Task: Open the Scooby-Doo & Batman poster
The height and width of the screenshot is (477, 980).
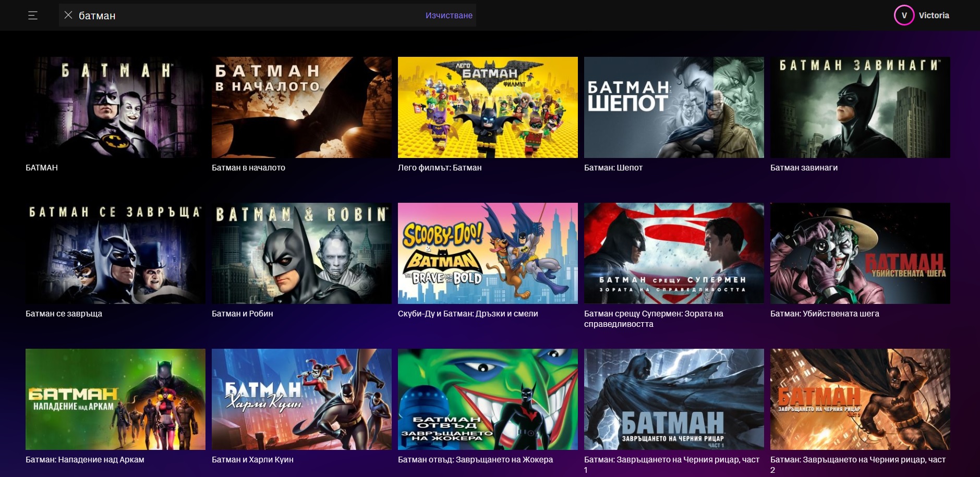Action: (488, 253)
